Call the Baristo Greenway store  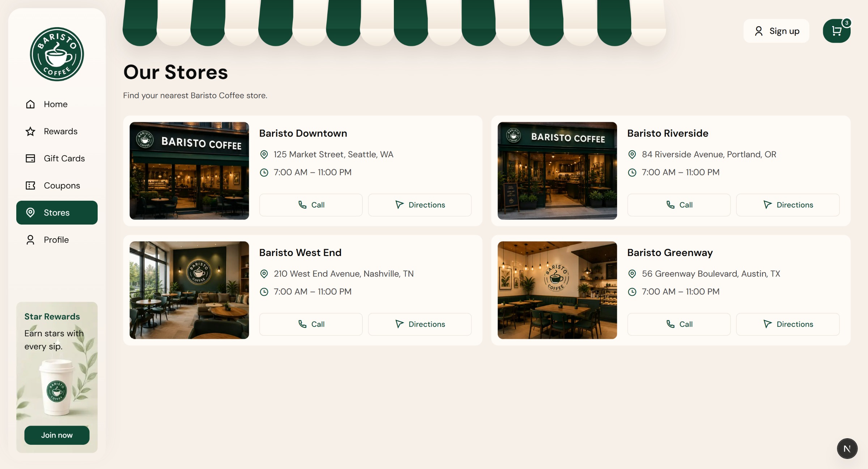(x=679, y=324)
